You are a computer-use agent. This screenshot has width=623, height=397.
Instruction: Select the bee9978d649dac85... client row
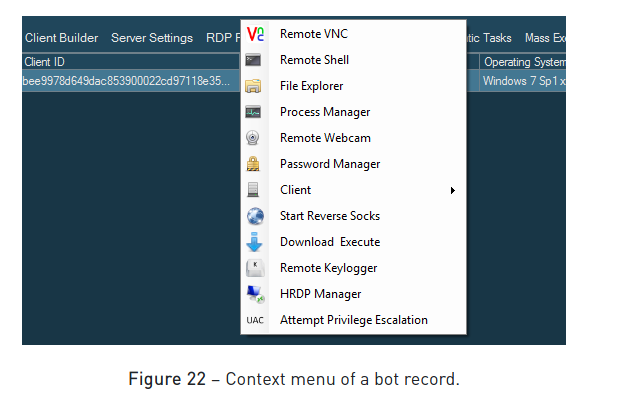coord(131,81)
